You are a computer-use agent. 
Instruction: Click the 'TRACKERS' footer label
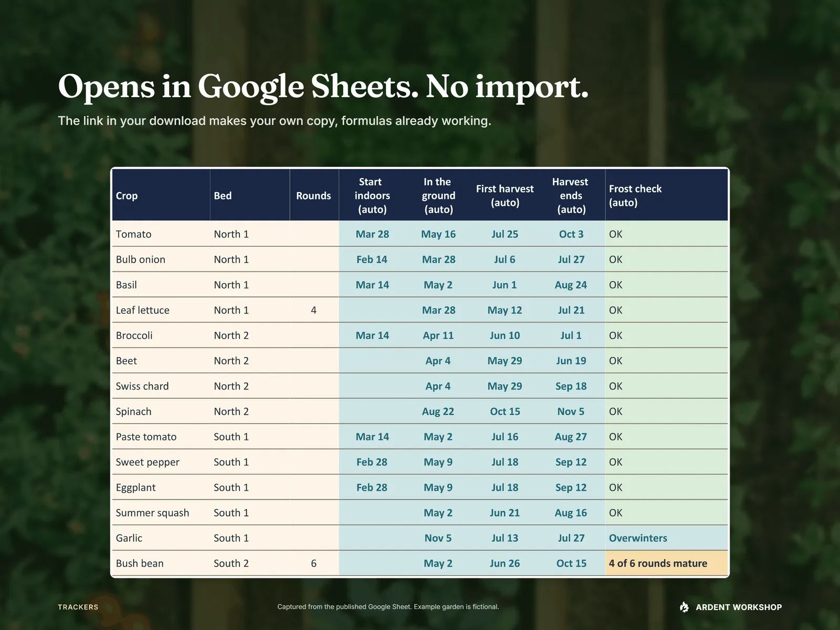[78, 607]
